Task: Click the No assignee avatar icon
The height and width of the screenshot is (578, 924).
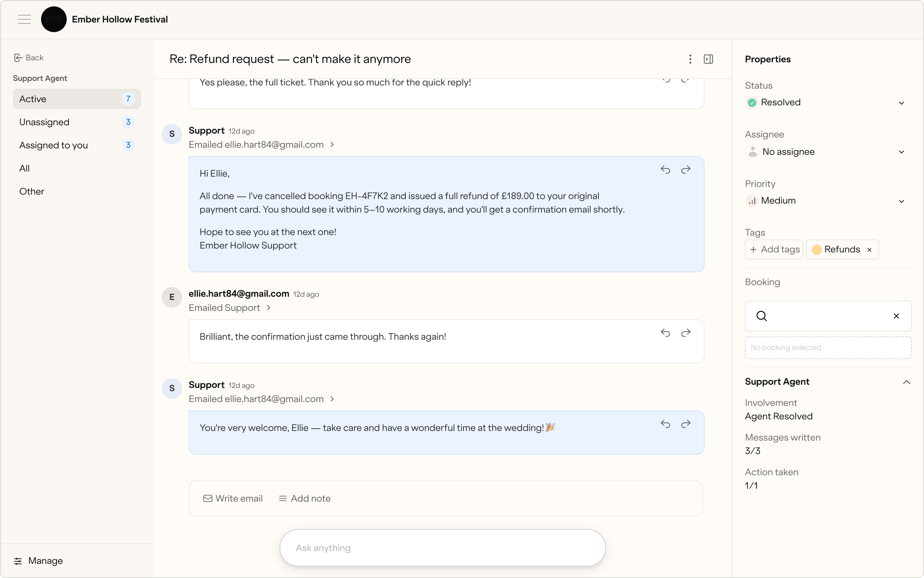Action: point(752,152)
